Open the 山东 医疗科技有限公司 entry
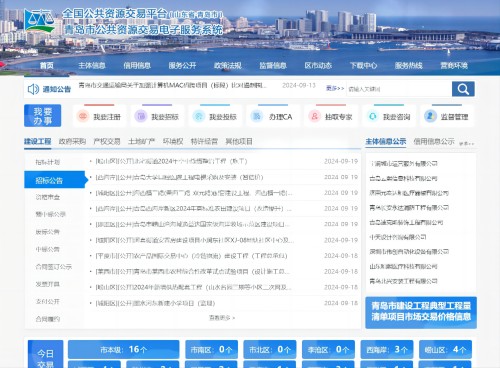This screenshot has width=500, height=368. pos(404,266)
